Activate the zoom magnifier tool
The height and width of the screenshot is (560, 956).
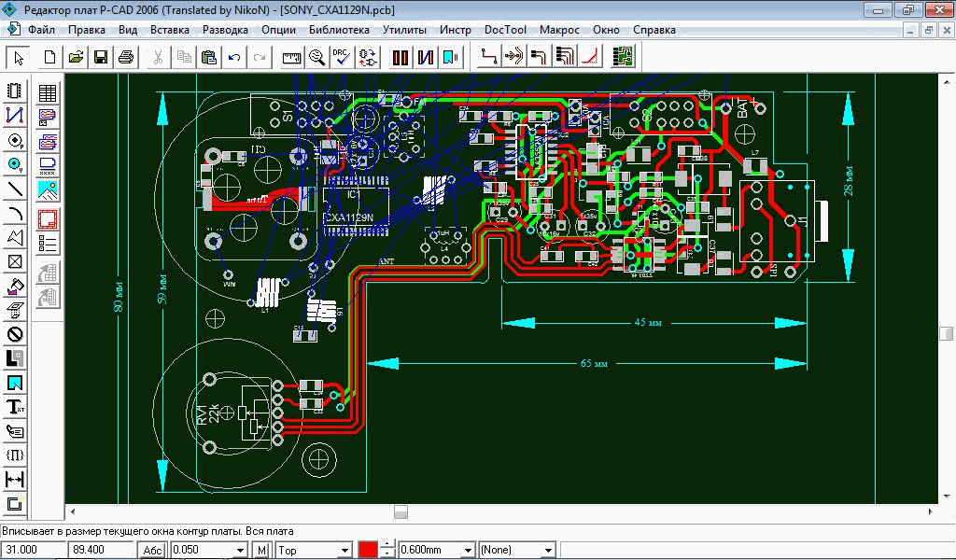click(316, 57)
